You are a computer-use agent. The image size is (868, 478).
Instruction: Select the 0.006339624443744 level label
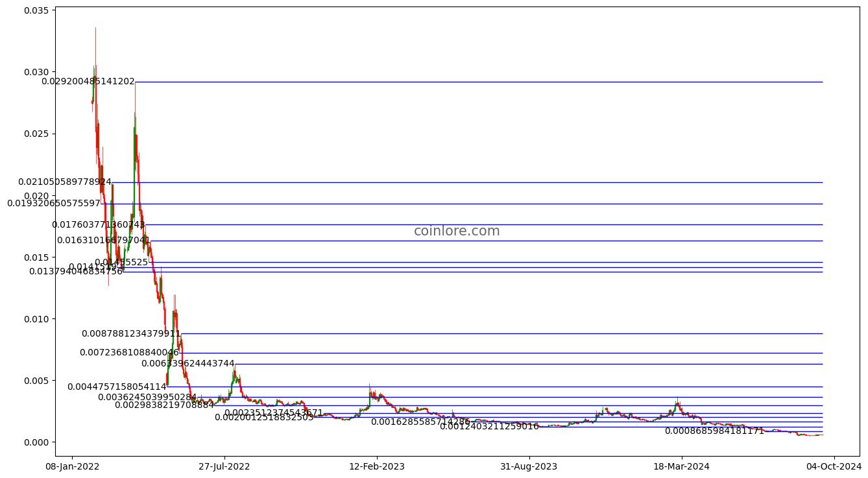(x=188, y=364)
